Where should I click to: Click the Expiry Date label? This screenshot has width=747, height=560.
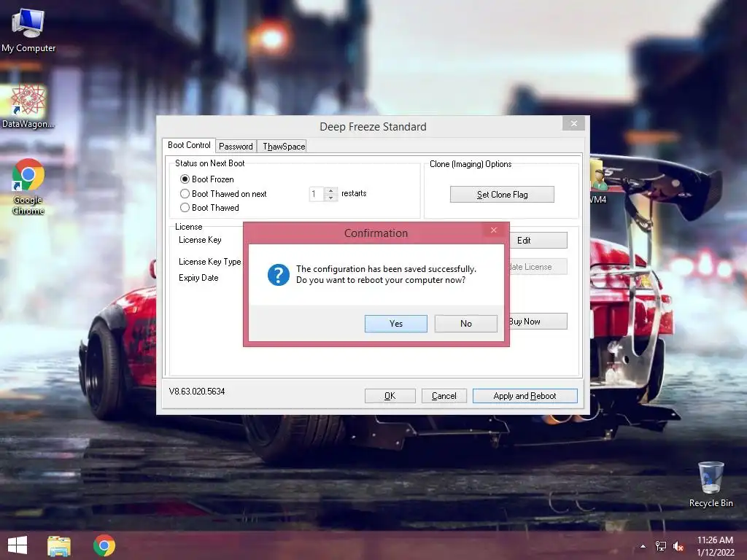198,278
